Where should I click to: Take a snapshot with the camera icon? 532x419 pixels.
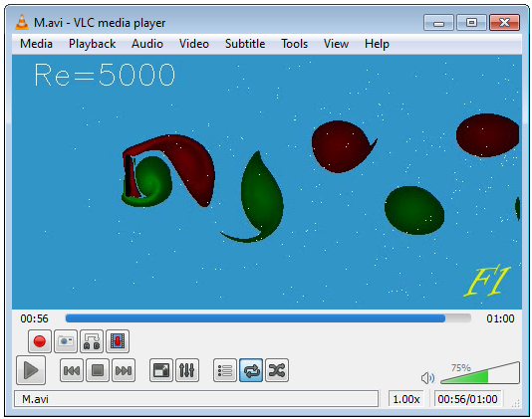66,341
